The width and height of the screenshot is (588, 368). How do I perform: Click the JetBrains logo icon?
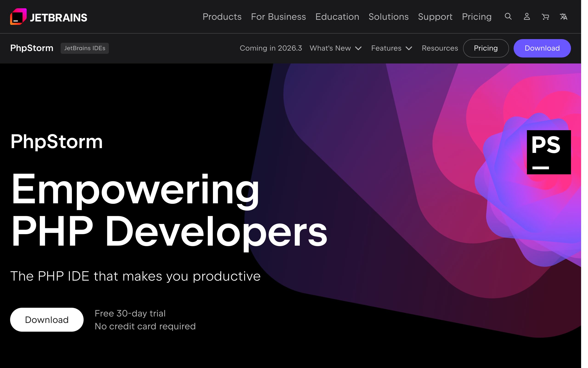(18, 17)
